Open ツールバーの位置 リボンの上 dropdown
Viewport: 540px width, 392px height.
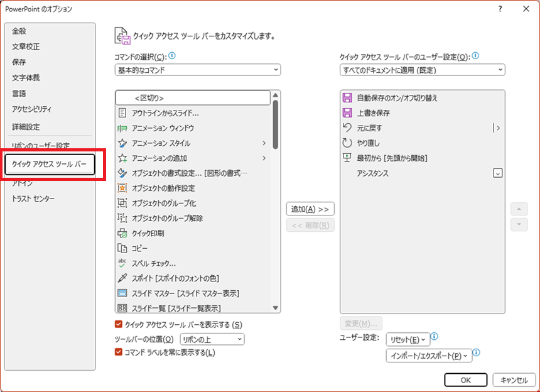click(212, 339)
